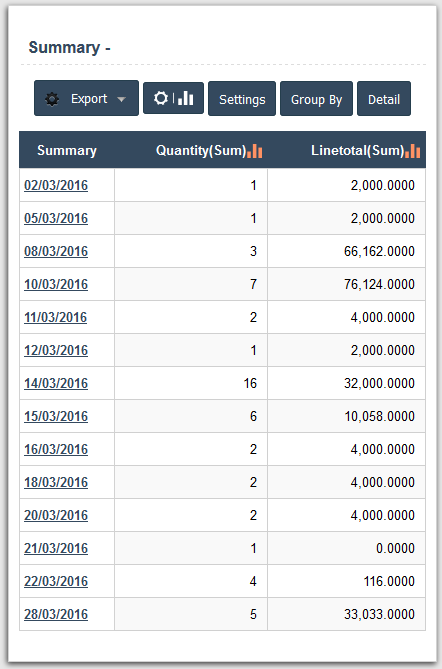Click the bar chart icon beside Linetotal(Sum)
442x669 pixels.
point(413,151)
